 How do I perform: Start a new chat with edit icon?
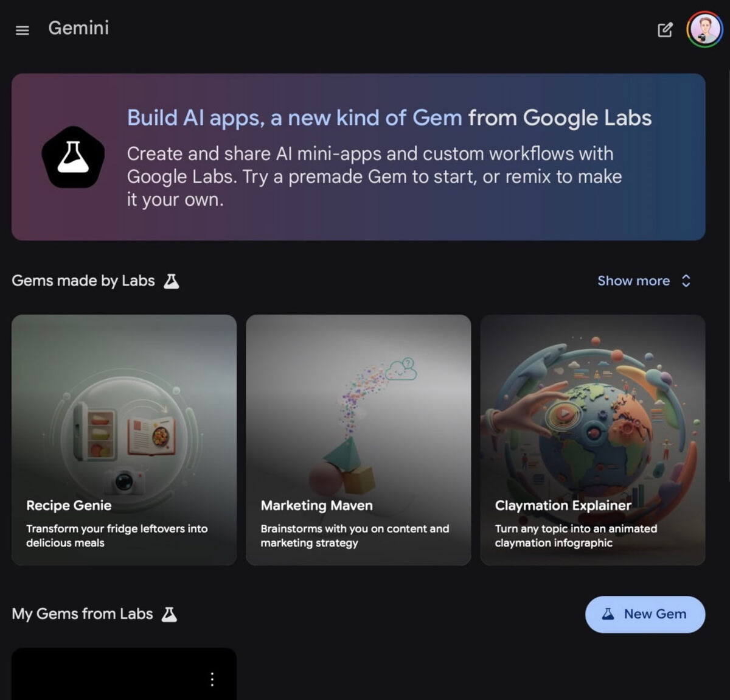point(665,29)
